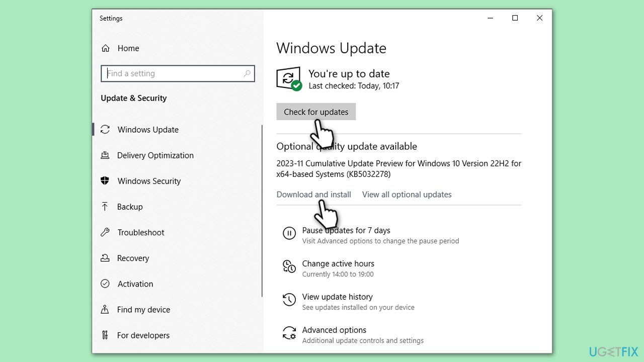This screenshot has height=362, width=644.
Task: Click the Optional quality update available heading
Action: point(347,146)
